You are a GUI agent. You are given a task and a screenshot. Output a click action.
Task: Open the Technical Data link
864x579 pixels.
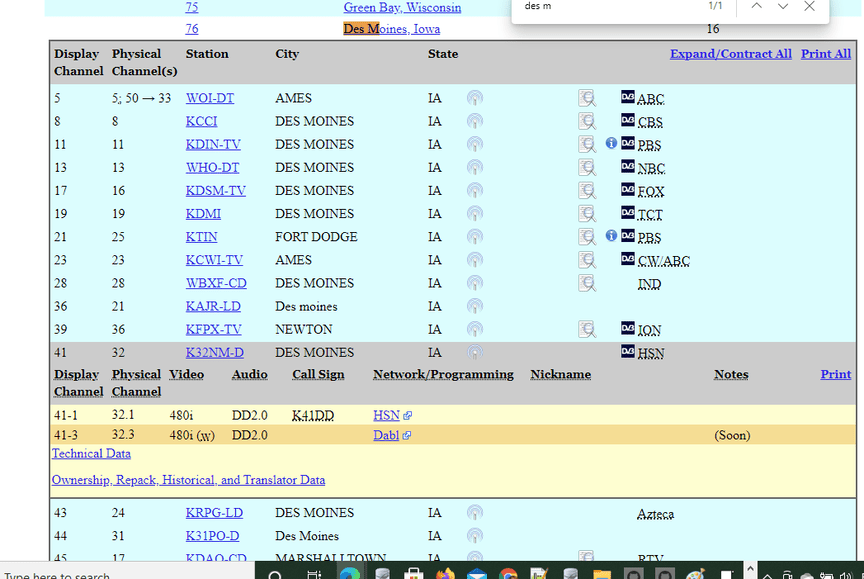(91, 453)
